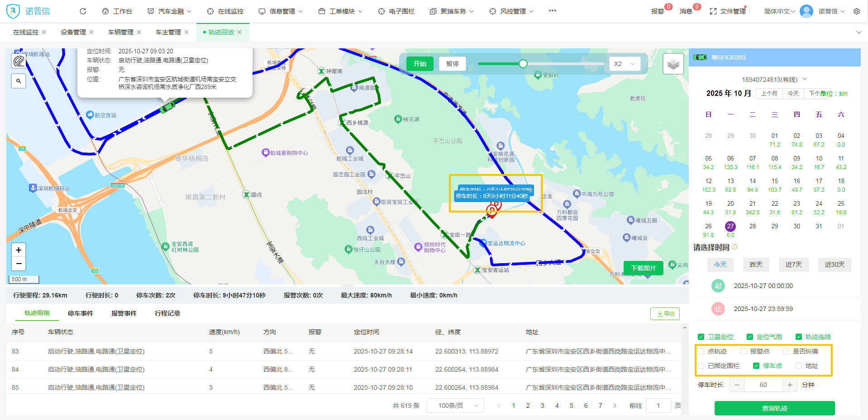Viewport: 868px width, 420px height.
Task: Open the settings gear icon
Action: tap(856, 11)
